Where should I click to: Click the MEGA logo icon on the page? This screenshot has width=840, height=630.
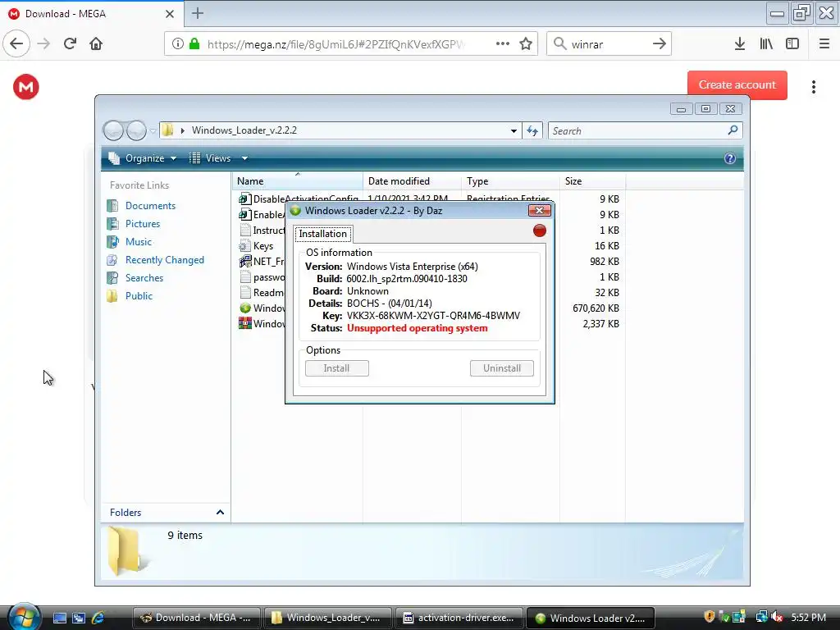pos(25,87)
